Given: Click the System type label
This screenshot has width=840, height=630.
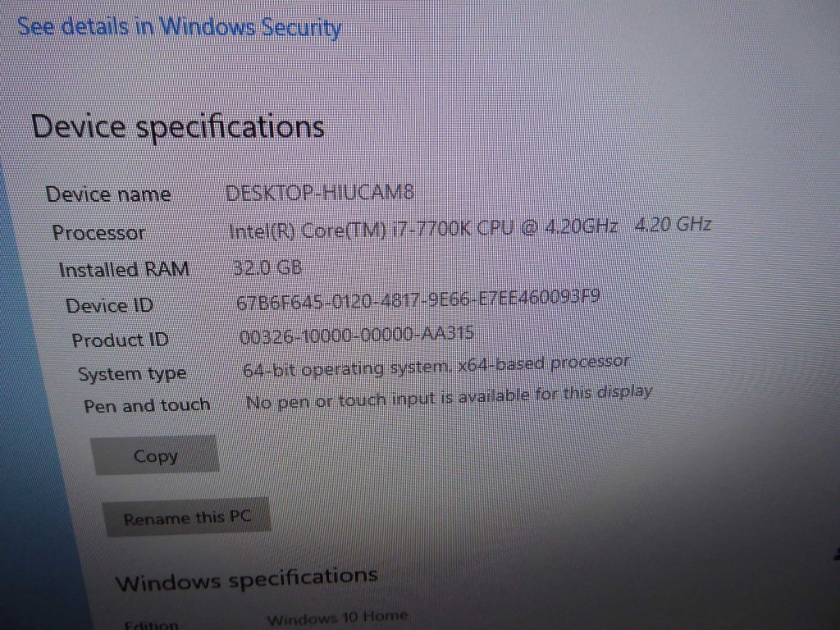Looking at the screenshot, I should 132,374.
